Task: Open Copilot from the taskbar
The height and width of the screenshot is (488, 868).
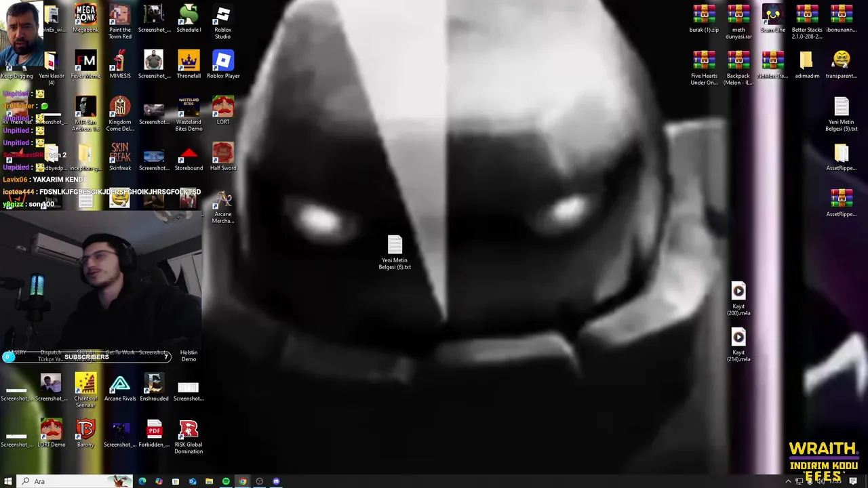Action: point(159,481)
